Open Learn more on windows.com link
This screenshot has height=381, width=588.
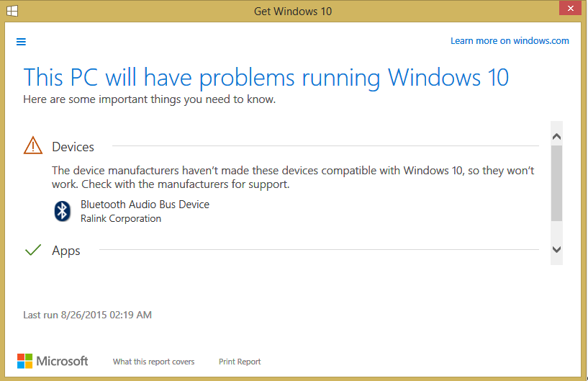click(x=510, y=41)
